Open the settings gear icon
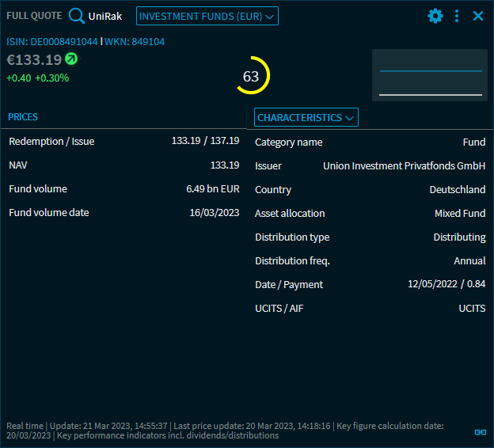 (x=435, y=16)
